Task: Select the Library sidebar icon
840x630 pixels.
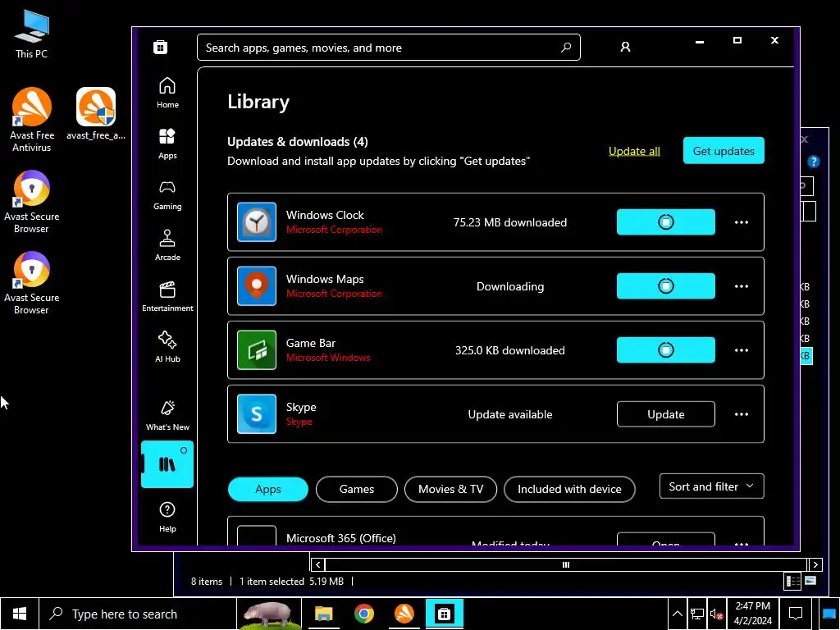Action: 167,464
